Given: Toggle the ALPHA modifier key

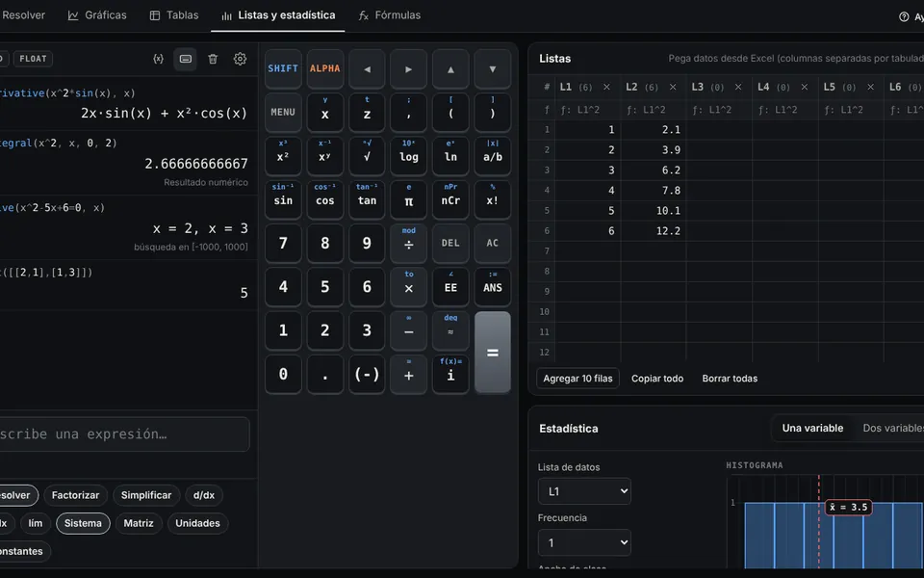Looking at the screenshot, I should pos(324,69).
